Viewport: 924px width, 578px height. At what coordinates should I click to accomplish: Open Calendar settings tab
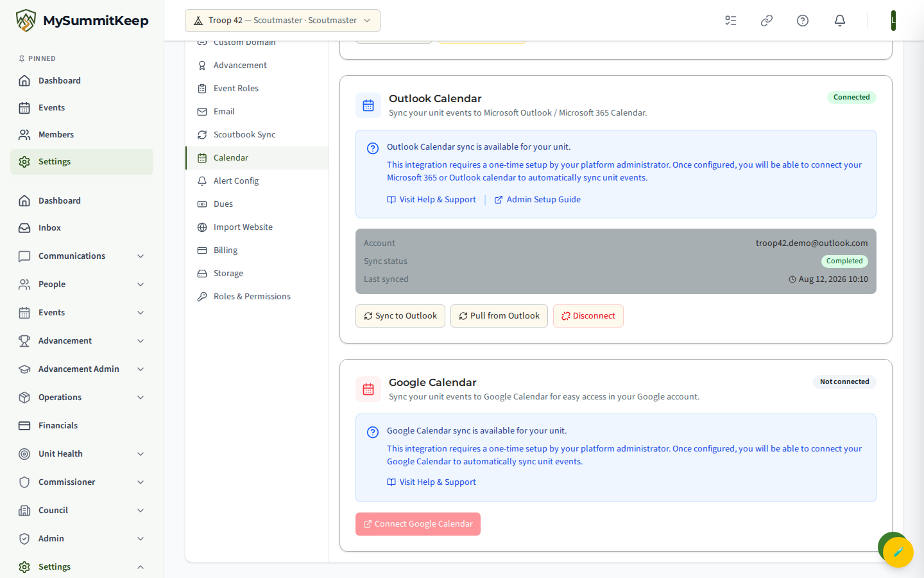pos(257,158)
